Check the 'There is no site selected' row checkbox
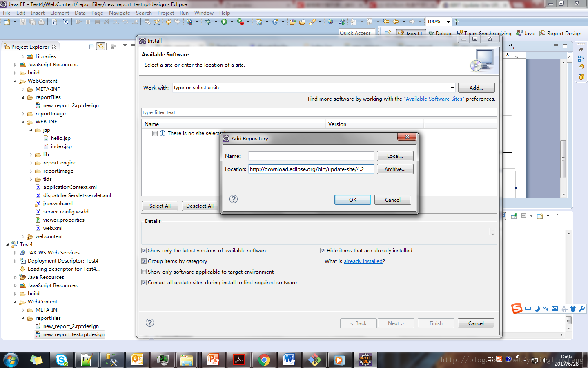Image resolution: width=588 pixels, height=368 pixels. tap(155, 133)
